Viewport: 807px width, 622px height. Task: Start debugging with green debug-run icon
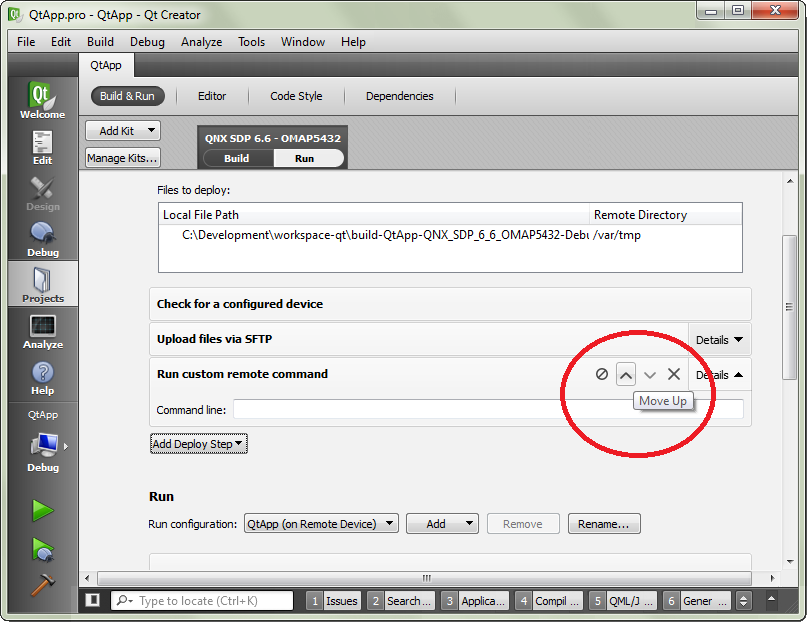point(42,548)
